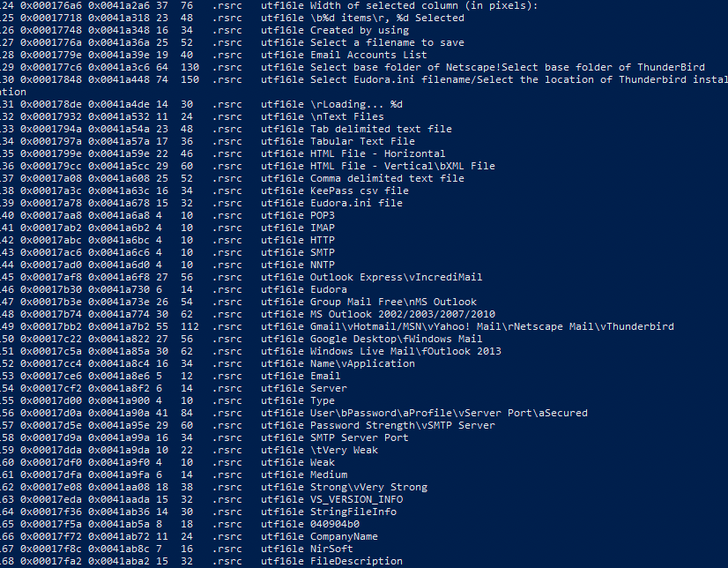
Task: Click the 'HTML File - Horizontal' string
Action: pos(377,153)
